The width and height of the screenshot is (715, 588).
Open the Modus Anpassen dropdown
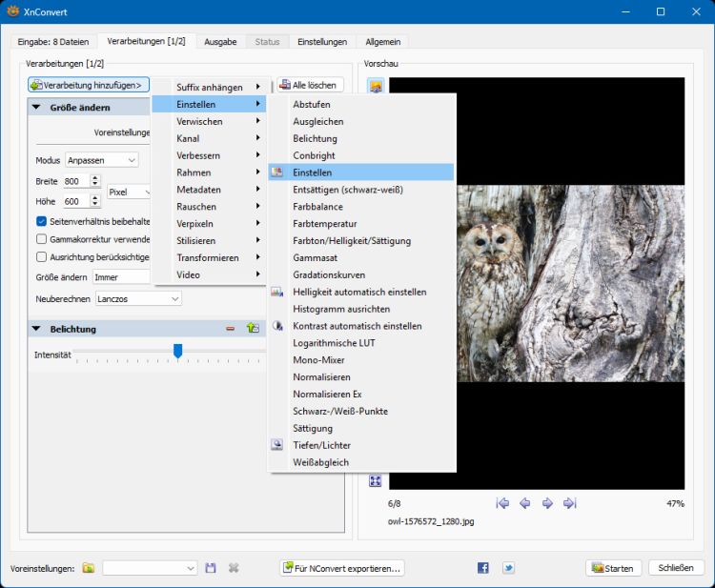pos(102,160)
